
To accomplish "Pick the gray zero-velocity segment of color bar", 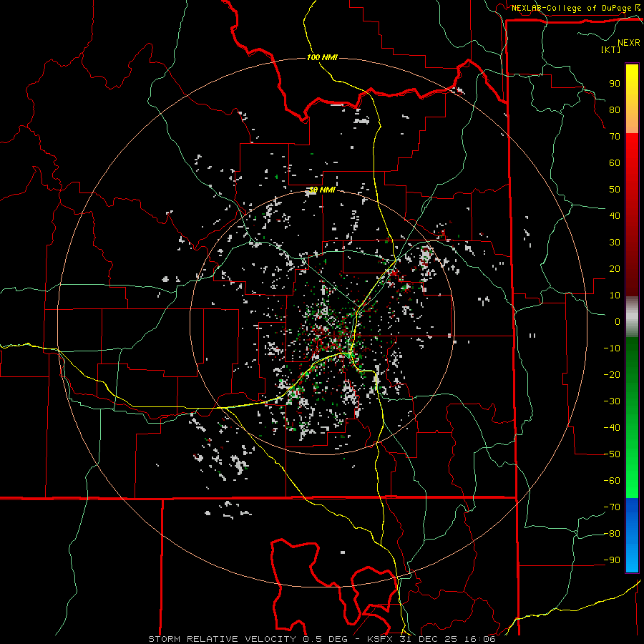I will coord(632,317).
